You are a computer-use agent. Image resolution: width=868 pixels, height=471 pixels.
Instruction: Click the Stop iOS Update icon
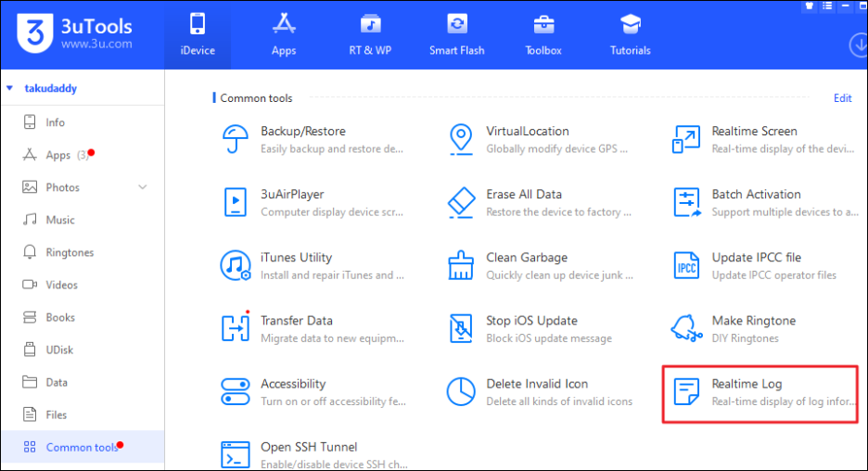click(x=461, y=328)
